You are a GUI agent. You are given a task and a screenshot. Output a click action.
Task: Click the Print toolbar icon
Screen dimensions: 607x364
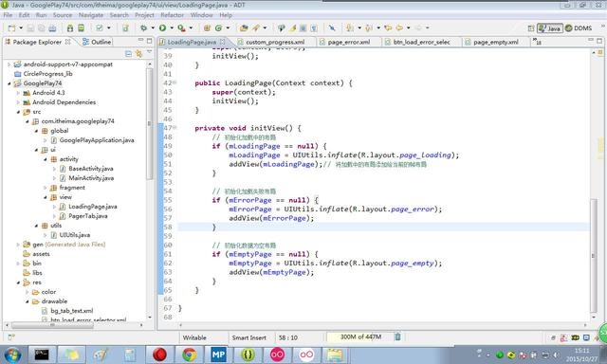pyautogui.click(x=52, y=27)
